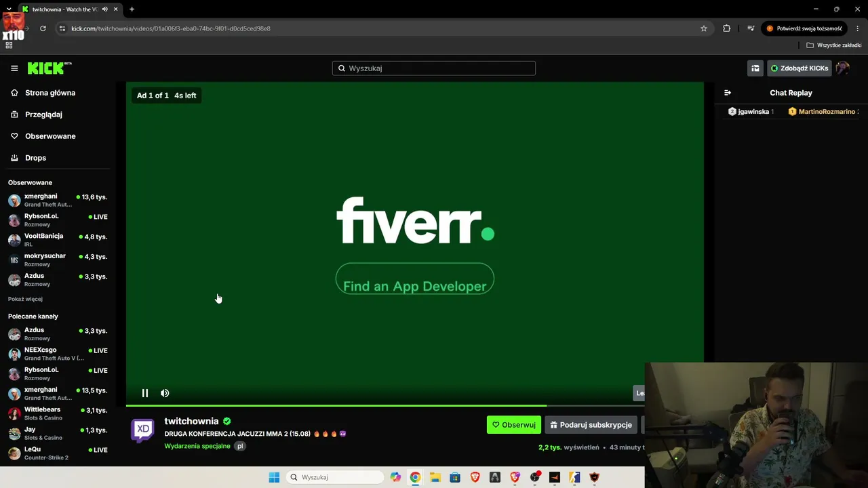This screenshot has width=868, height=488.
Task: Go to Strona główna
Action: (50, 93)
